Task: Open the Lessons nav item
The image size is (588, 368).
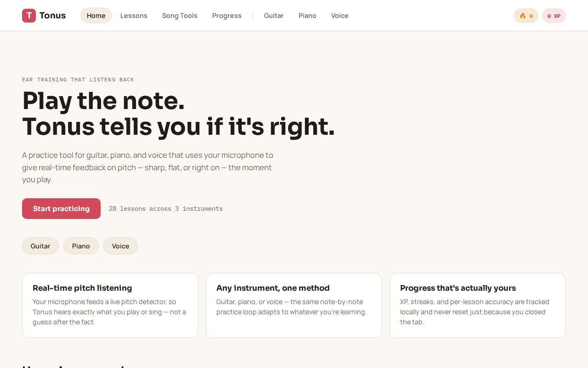Action: (134, 16)
